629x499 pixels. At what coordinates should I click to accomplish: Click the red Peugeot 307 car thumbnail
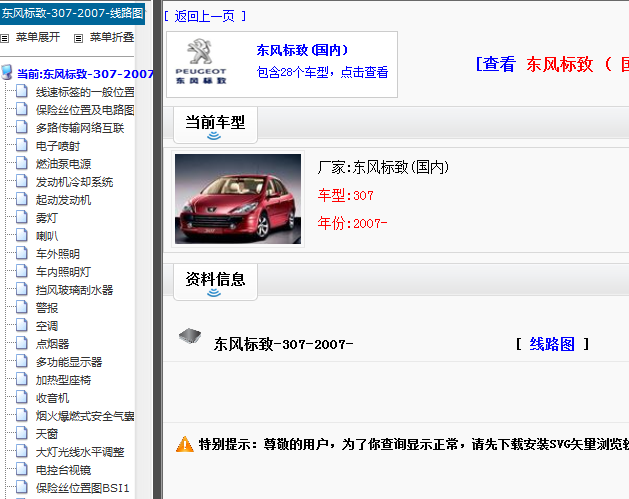click(x=238, y=199)
